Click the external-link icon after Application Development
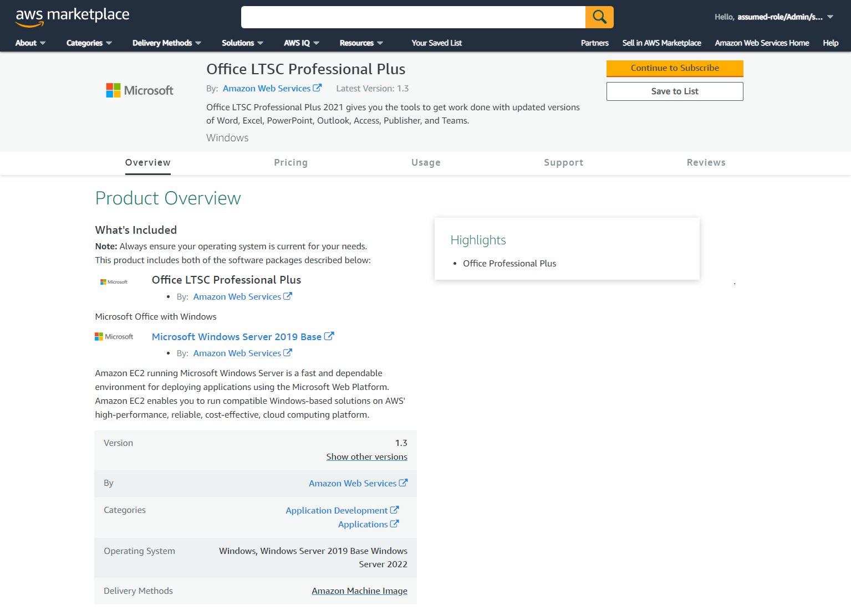The image size is (851, 616). coord(394,510)
